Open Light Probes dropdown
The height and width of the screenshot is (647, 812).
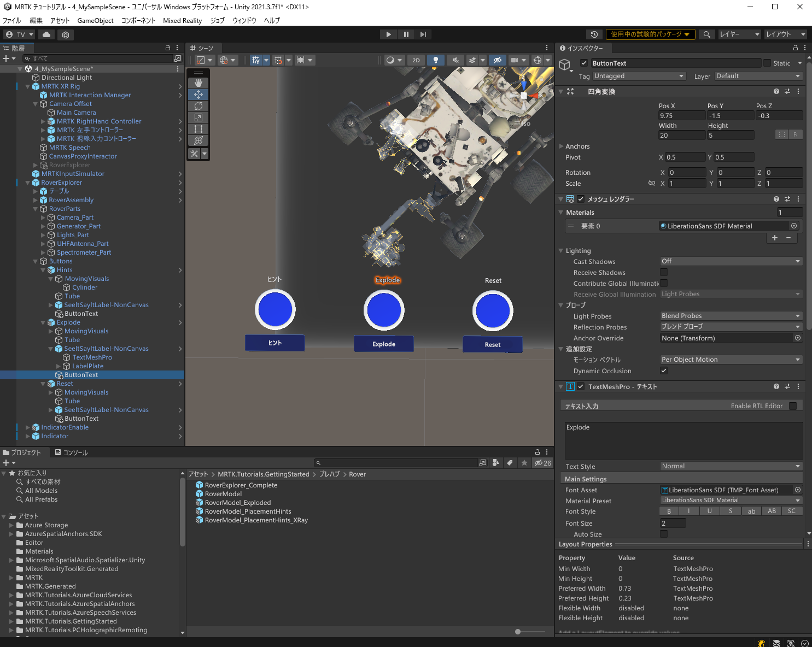[731, 316]
